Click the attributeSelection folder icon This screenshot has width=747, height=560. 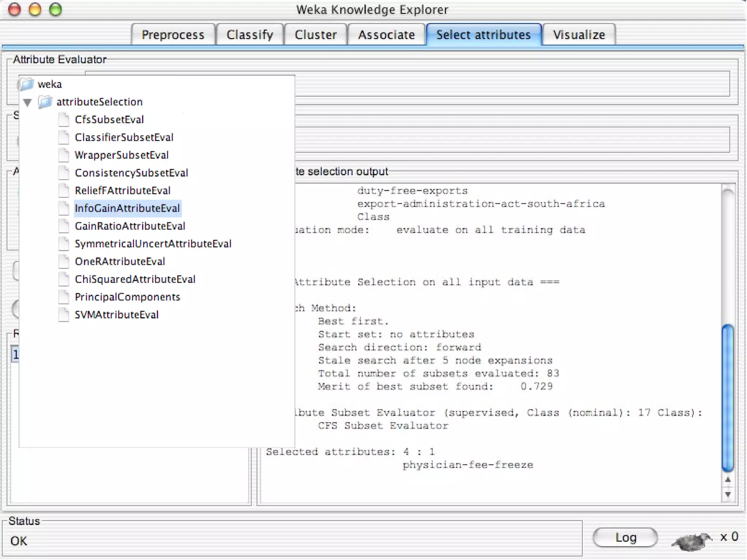(x=45, y=102)
